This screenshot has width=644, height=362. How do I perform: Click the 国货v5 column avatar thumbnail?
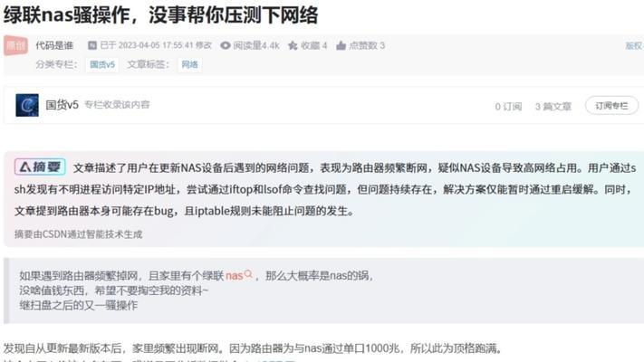tap(27, 105)
